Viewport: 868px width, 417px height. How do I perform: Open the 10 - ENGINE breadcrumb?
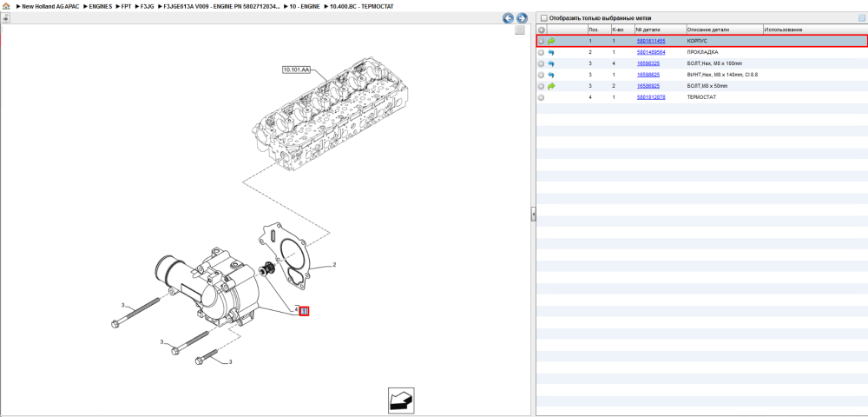click(304, 5)
